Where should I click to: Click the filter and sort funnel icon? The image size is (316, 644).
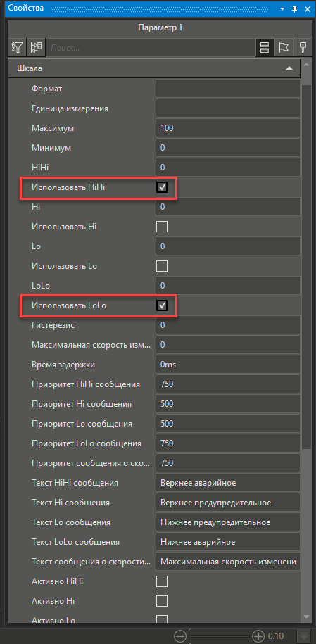pyautogui.click(x=18, y=47)
